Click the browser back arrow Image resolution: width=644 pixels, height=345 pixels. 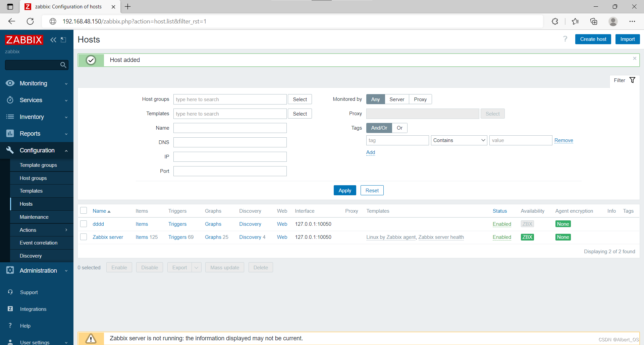point(12,21)
